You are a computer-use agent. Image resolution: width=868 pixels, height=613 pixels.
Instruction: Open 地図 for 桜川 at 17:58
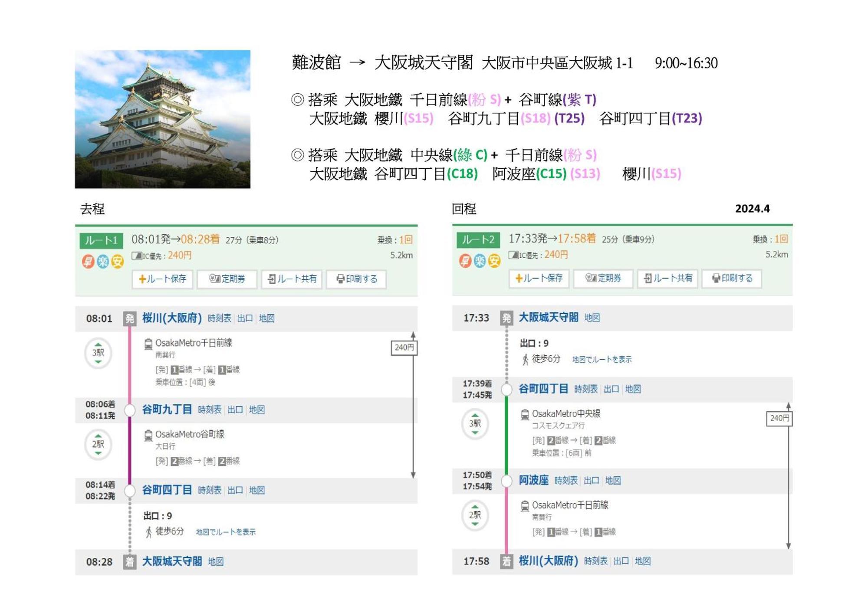tap(643, 561)
